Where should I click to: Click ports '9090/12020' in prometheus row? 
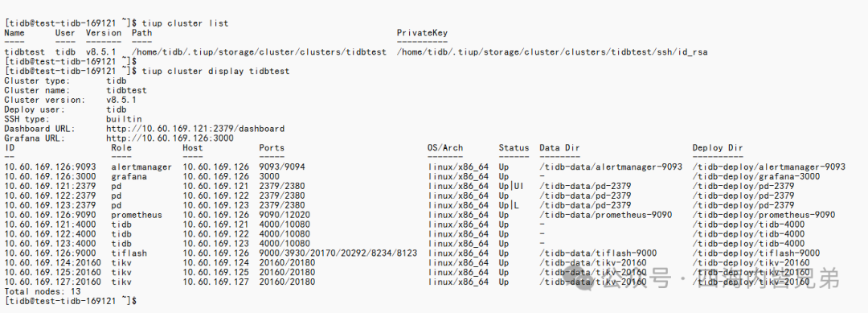[x=285, y=215]
